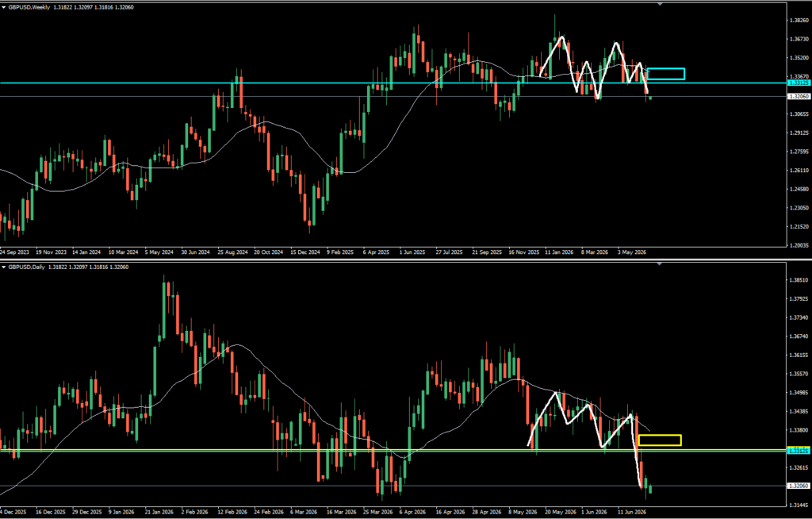Click price axis value 1.23050

click(799, 207)
